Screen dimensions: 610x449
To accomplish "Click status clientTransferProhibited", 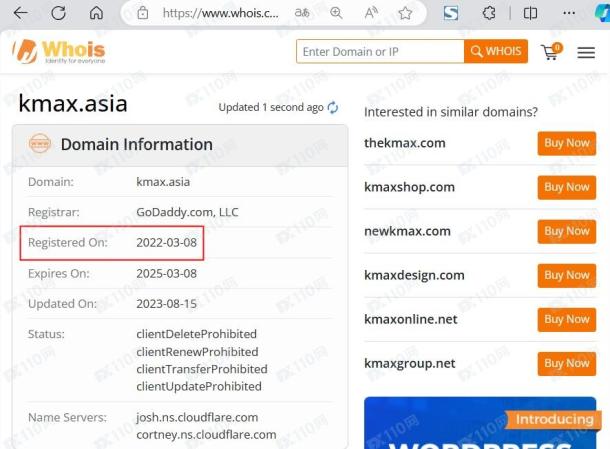I will [x=202, y=369].
